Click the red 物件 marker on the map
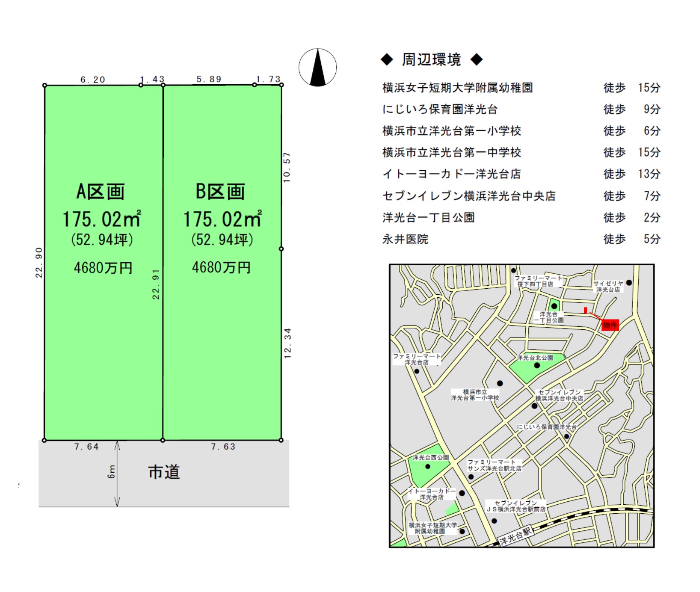 tap(610, 325)
